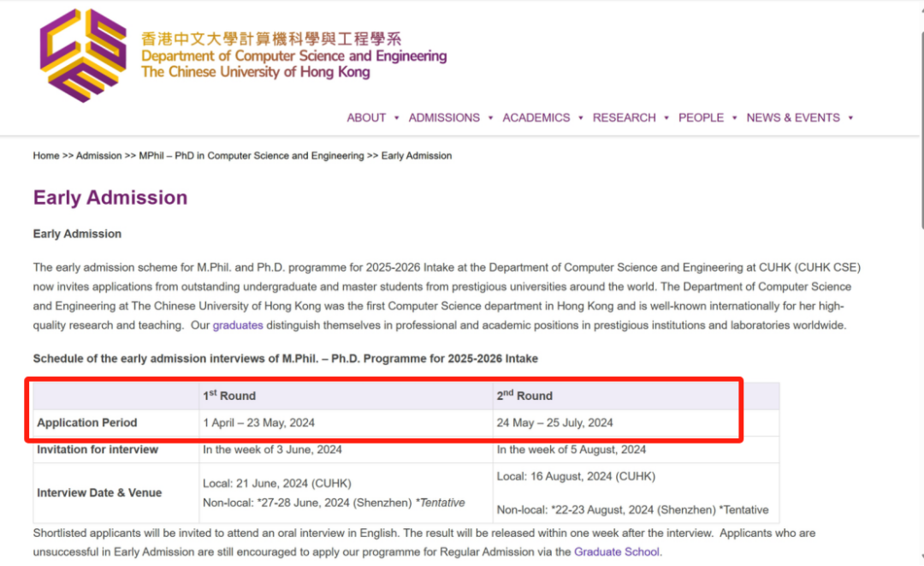Image resolution: width=924 pixels, height=566 pixels.
Task: Select 'In the week of 5 August, 2024'
Action: [571, 450]
